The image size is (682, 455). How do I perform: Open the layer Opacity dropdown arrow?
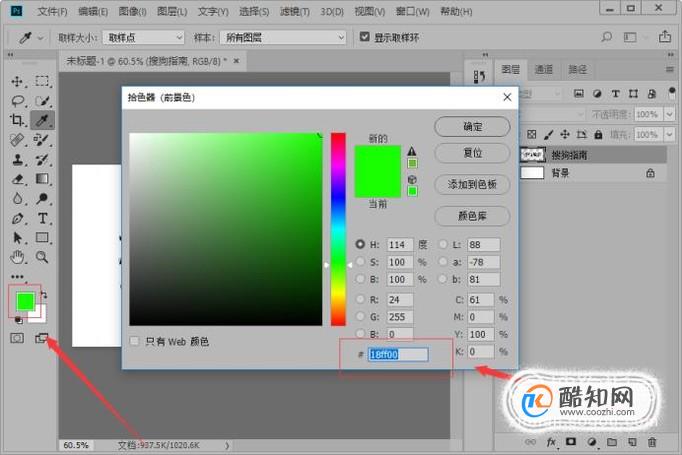click(x=669, y=114)
